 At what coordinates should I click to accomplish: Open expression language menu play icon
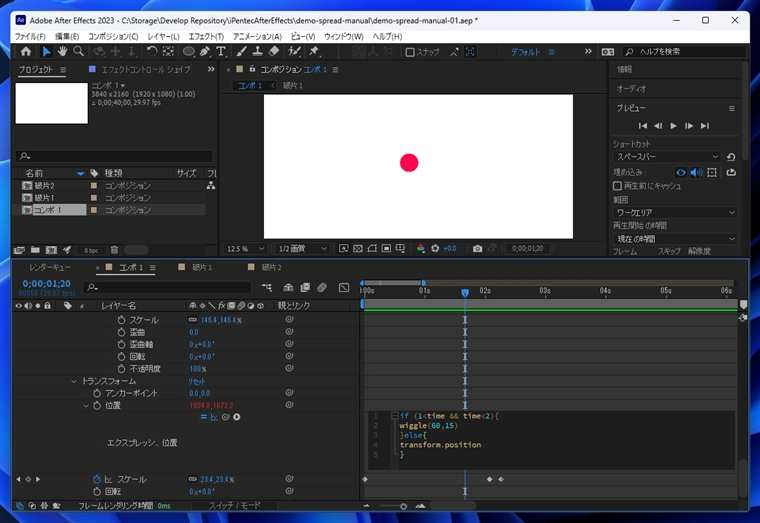coord(237,417)
